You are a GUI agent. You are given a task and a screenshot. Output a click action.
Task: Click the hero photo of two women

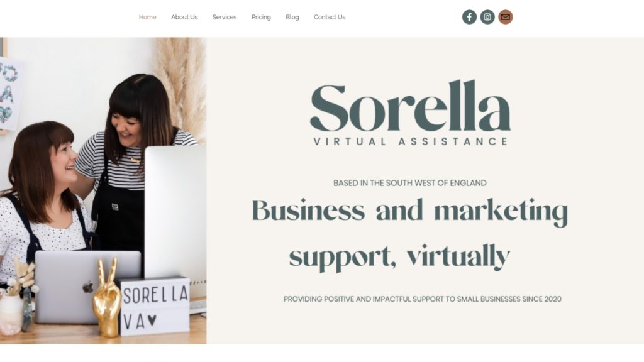pos(103,190)
